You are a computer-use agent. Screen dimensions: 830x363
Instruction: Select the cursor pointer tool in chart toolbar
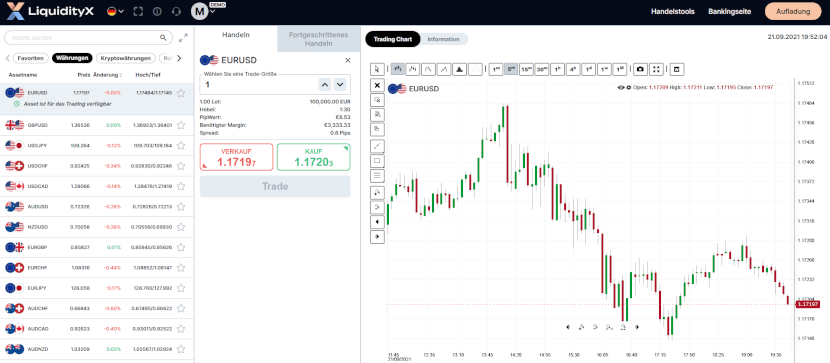tap(377, 69)
